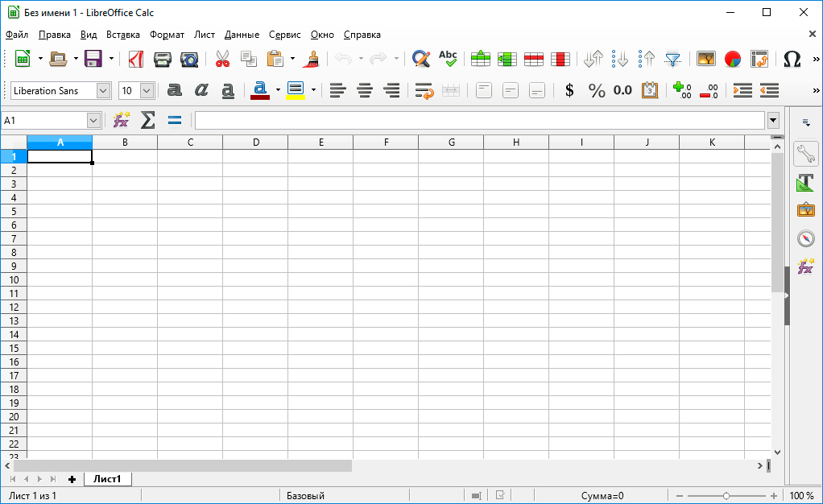
Task: Click column header D
Action: point(255,143)
